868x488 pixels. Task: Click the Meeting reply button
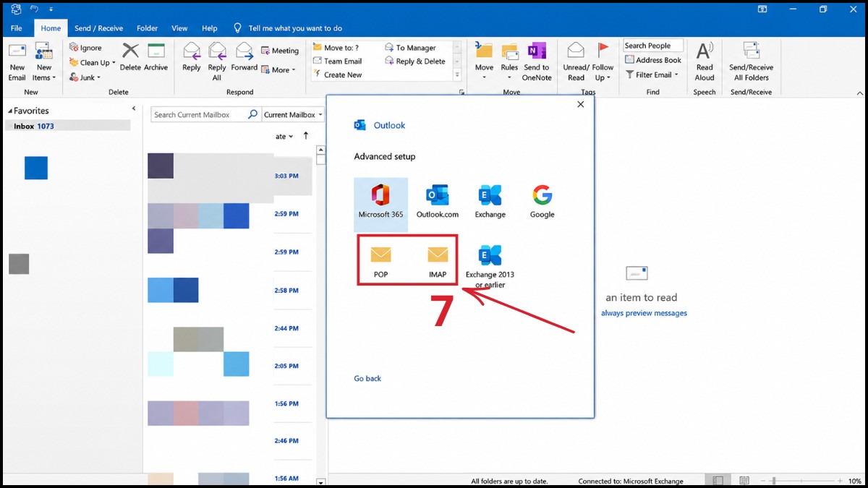coord(280,51)
